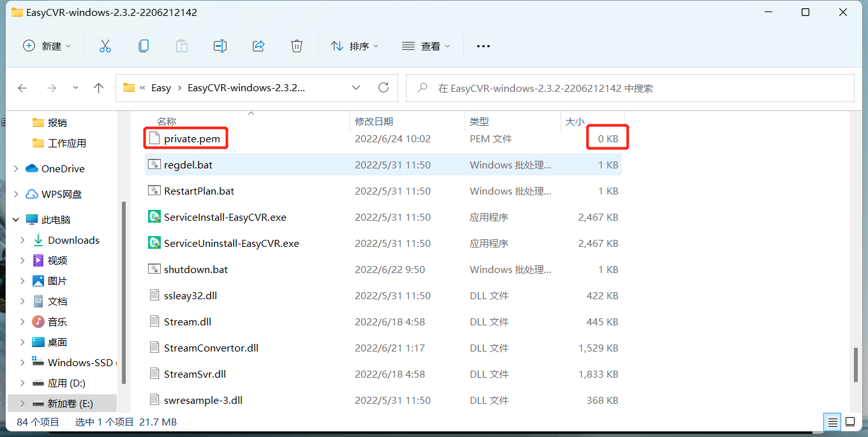Open Downloads in navigation pane
The image size is (868, 437).
[73, 240]
